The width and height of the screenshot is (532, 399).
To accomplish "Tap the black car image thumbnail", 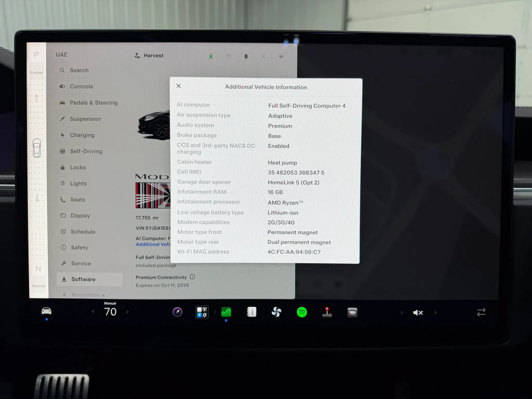I will 154,125.
